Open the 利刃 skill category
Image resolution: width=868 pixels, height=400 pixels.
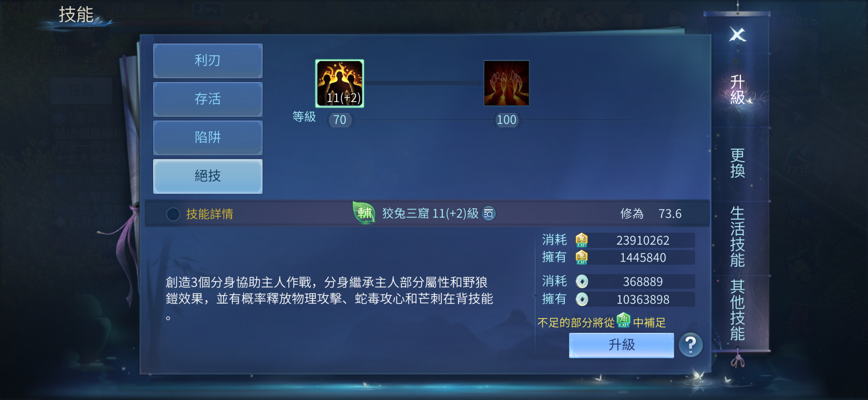(207, 61)
